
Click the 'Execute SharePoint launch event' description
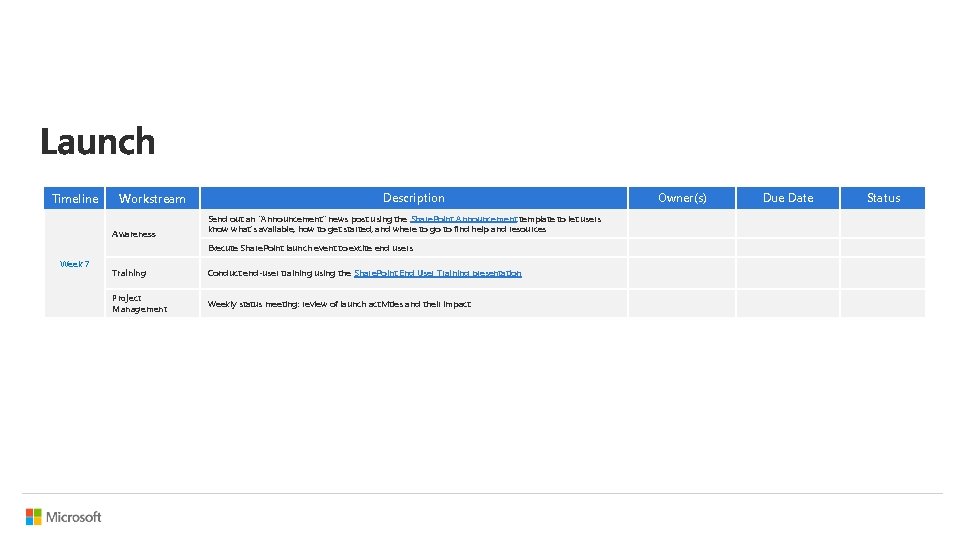coord(310,248)
